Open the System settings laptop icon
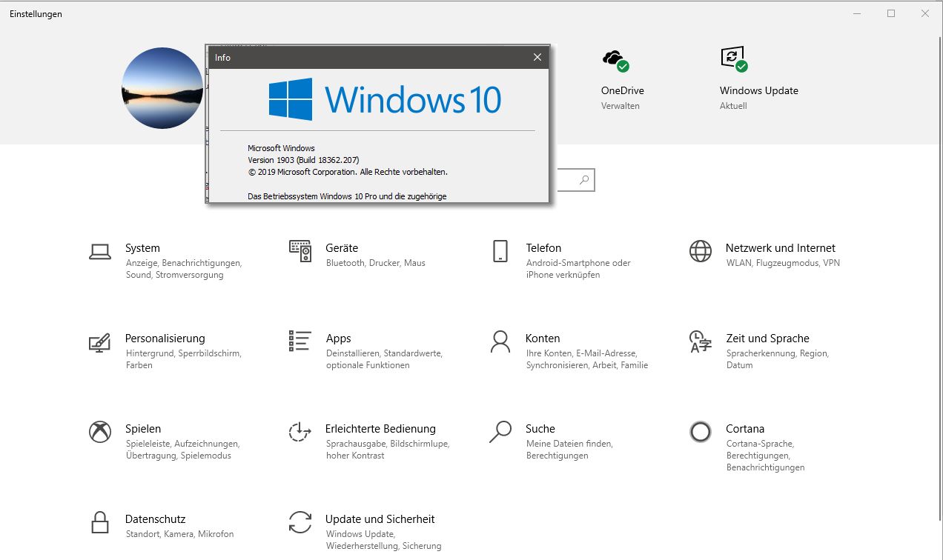Viewport: 943px width, 560px height. tap(100, 252)
